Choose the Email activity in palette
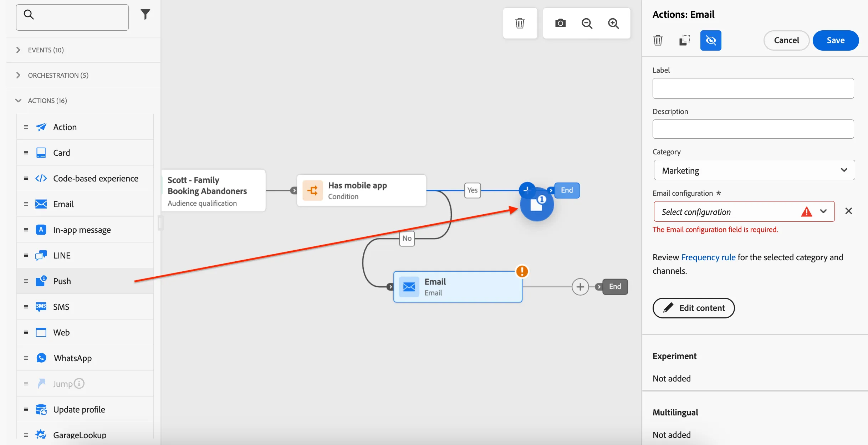The width and height of the screenshot is (868, 445). [85, 204]
